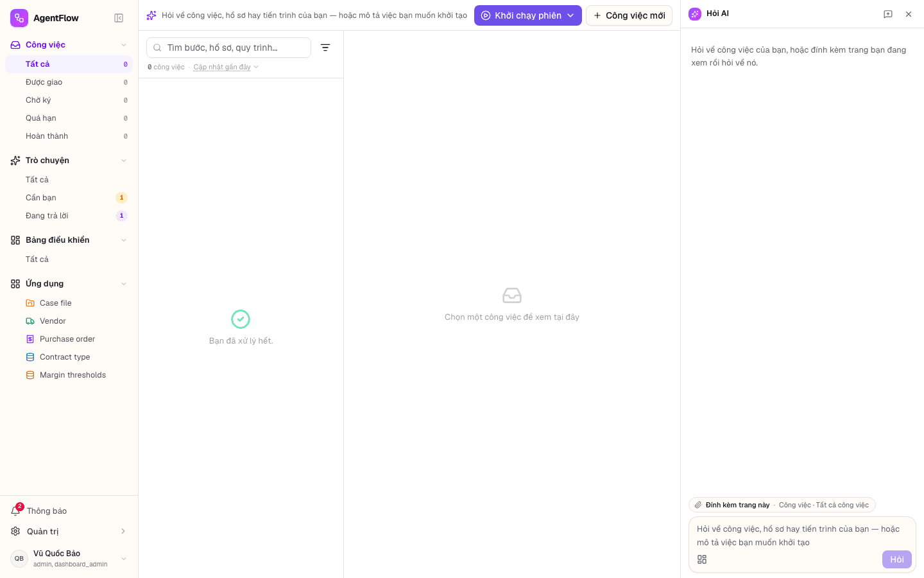Expand Quản trị submenu

(123, 531)
